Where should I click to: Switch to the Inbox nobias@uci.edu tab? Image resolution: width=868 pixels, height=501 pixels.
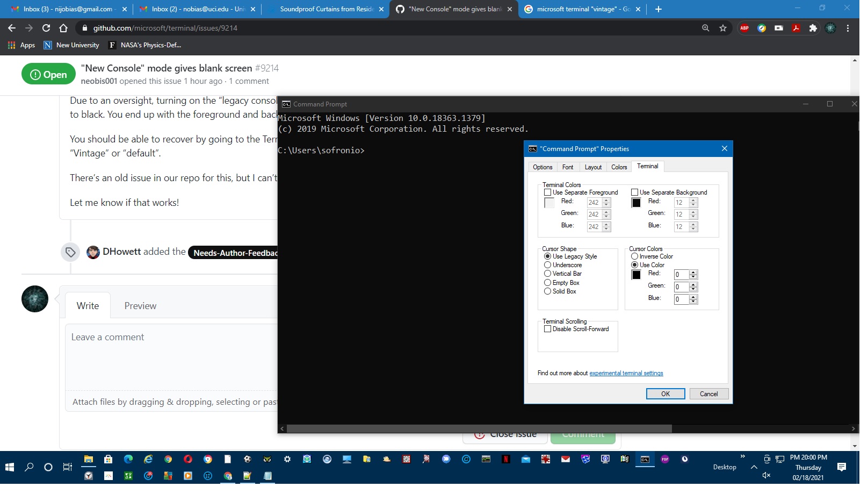[x=197, y=9]
